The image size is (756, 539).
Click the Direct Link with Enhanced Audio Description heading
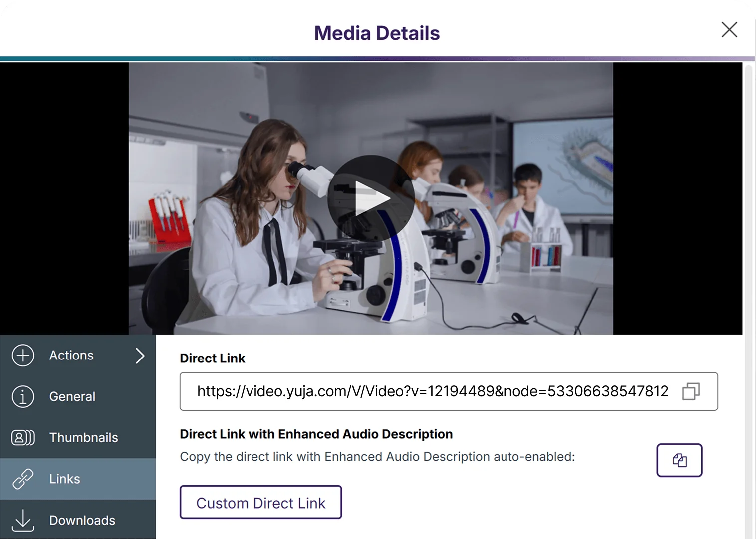(316, 434)
